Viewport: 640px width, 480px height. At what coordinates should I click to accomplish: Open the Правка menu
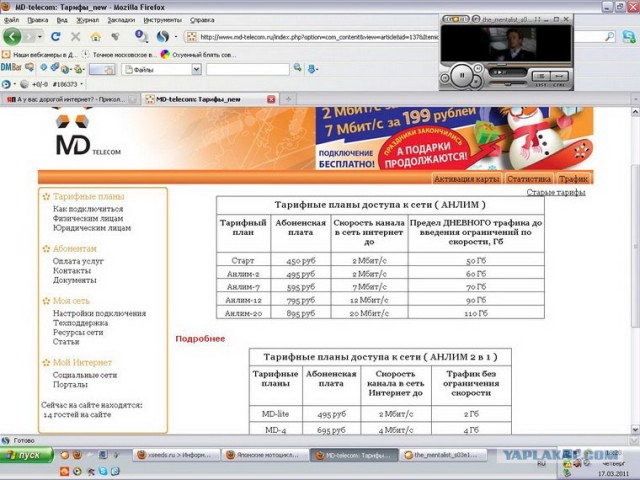[38, 20]
